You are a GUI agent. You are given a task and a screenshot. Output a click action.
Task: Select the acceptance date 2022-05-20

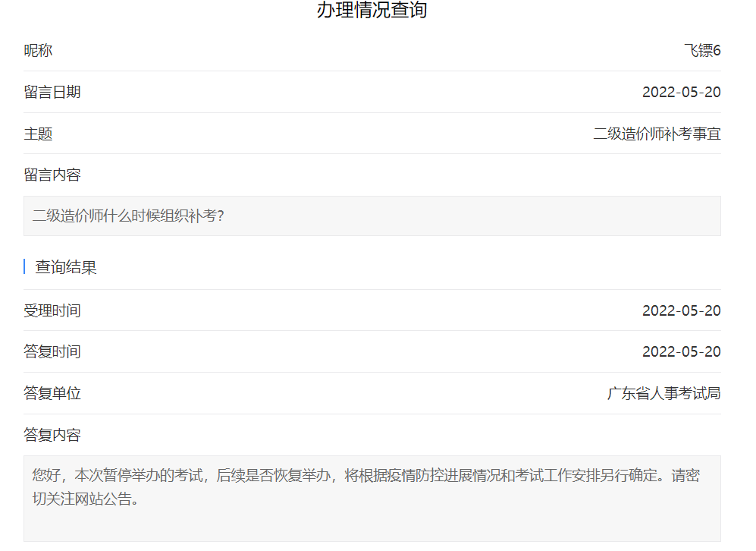click(x=681, y=310)
